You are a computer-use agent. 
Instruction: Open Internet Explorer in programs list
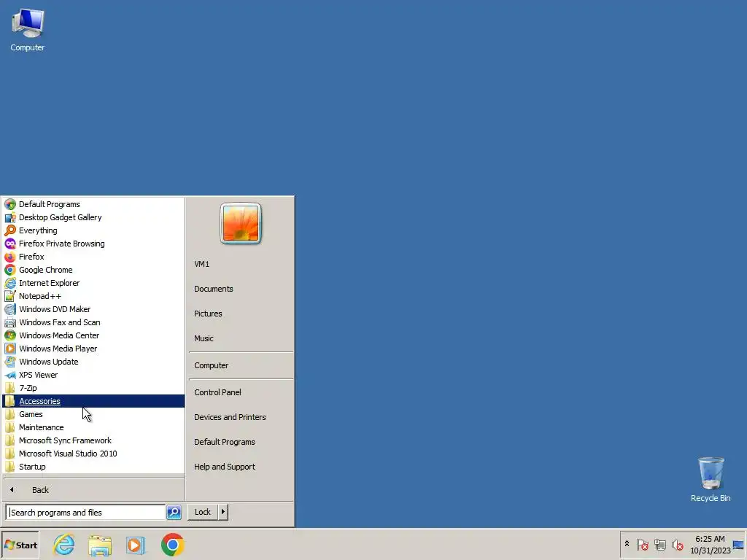49,283
